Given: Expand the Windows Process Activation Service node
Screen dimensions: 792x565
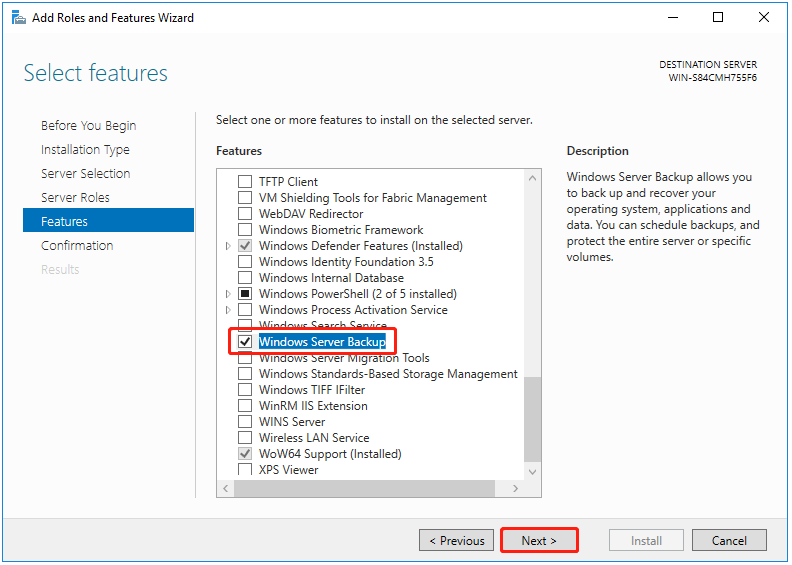Looking at the screenshot, I should pos(228,310).
